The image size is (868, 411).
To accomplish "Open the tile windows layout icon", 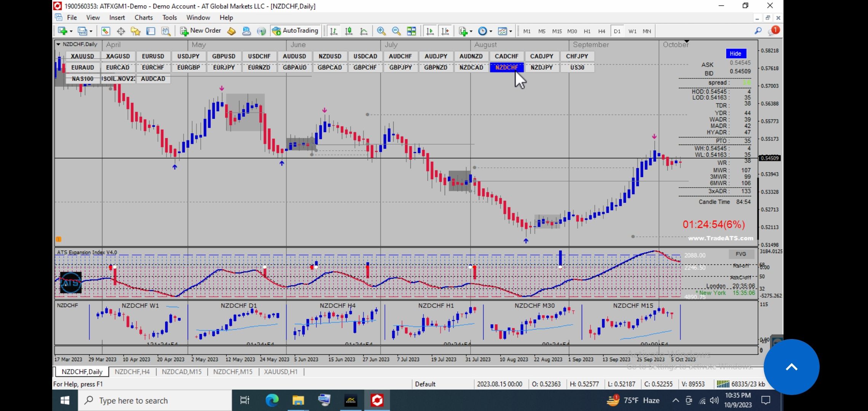I will [411, 31].
